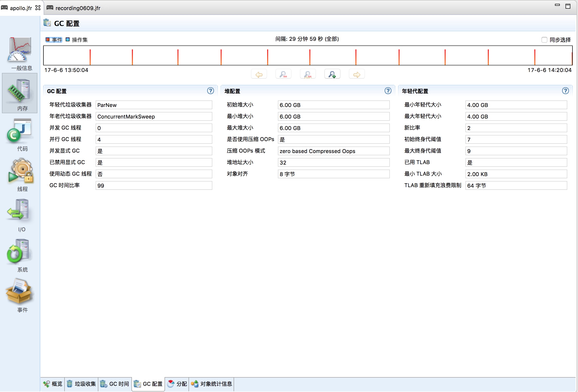Viewport: 578px width, 392px height.
Task: Click the ParNew collector field
Action: [154, 105]
